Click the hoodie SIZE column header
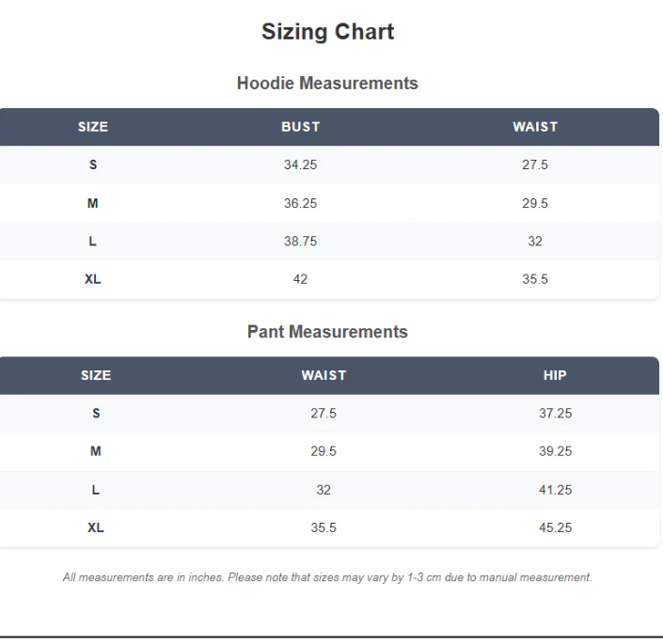This screenshot has width=663, height=644. pyautogui.click(x=93, y=127)
